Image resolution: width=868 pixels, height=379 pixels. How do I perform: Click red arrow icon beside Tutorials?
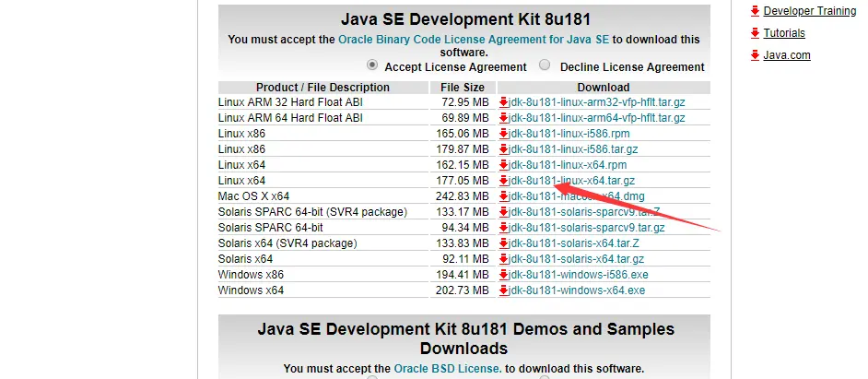pos(755,32)
